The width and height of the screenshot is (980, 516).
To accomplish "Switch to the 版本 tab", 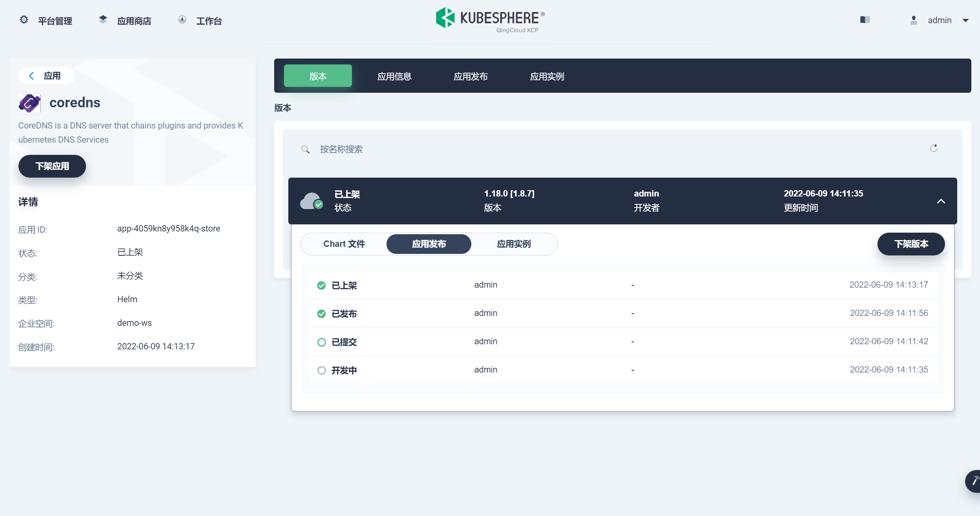I will click(x=318, y=76).
